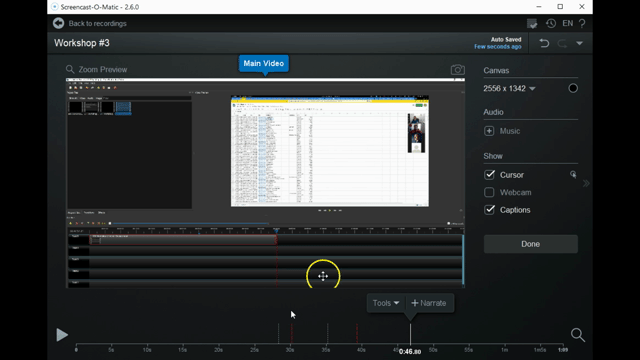Click the Done button
The width and height of the screenshot is (640, 360).
pyautogui.click(x=531, y=244)
